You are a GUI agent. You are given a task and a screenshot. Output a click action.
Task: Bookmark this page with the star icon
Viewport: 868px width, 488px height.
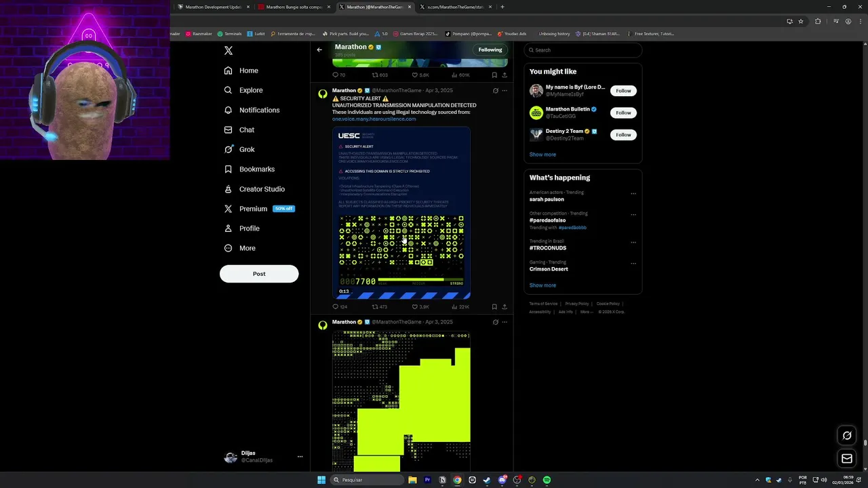801,21
